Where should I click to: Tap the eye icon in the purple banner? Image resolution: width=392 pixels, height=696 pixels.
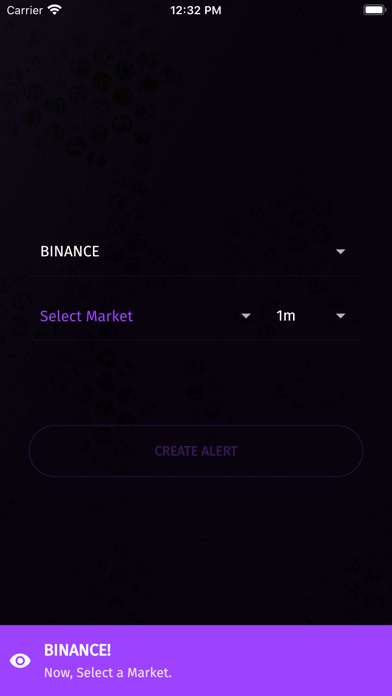[x=20, y=661]
